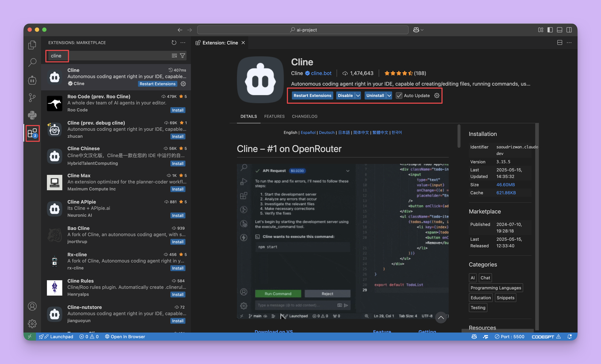Open the star rating for Cline
601x364 pixels.
point(405,73)
